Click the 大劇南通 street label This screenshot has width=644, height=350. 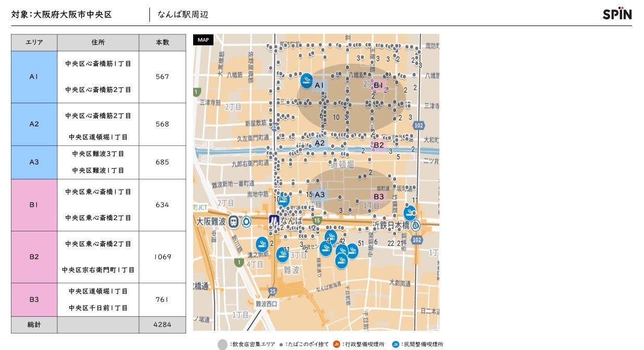(x=400, y=283)
